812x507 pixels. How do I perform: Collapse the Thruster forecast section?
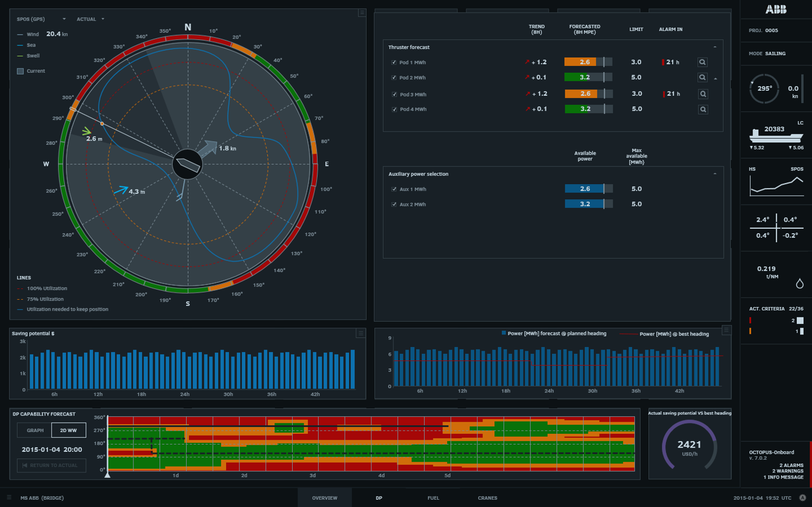(x=715, y=47)
